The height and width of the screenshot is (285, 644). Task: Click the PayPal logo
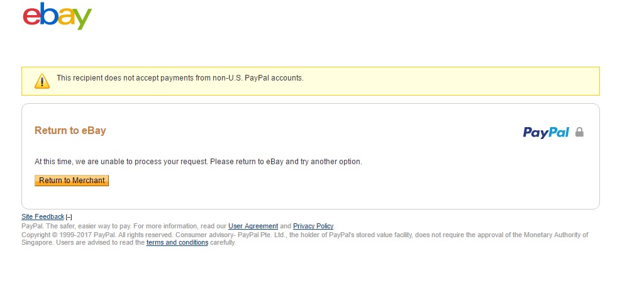click(x=546, y=132)
